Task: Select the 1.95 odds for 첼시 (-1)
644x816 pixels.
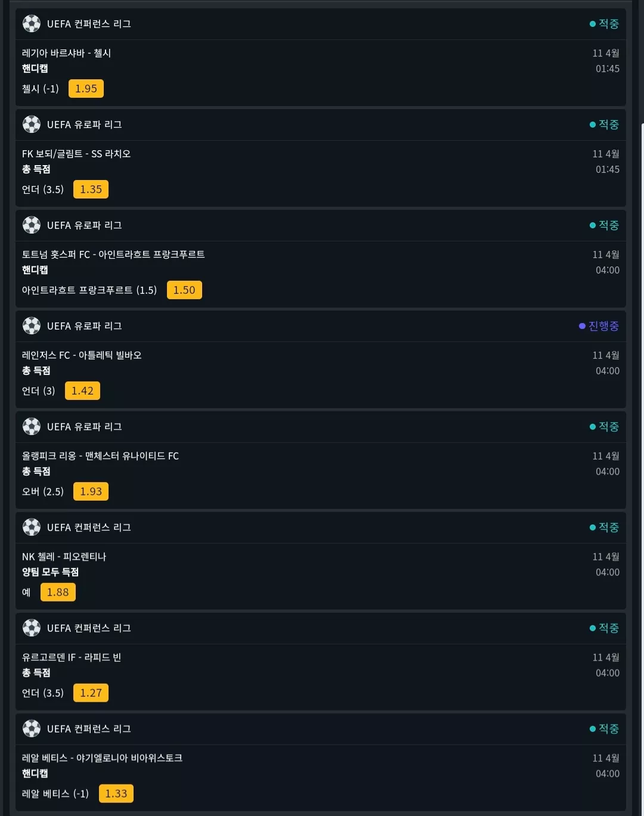Action: coord(86,89)
